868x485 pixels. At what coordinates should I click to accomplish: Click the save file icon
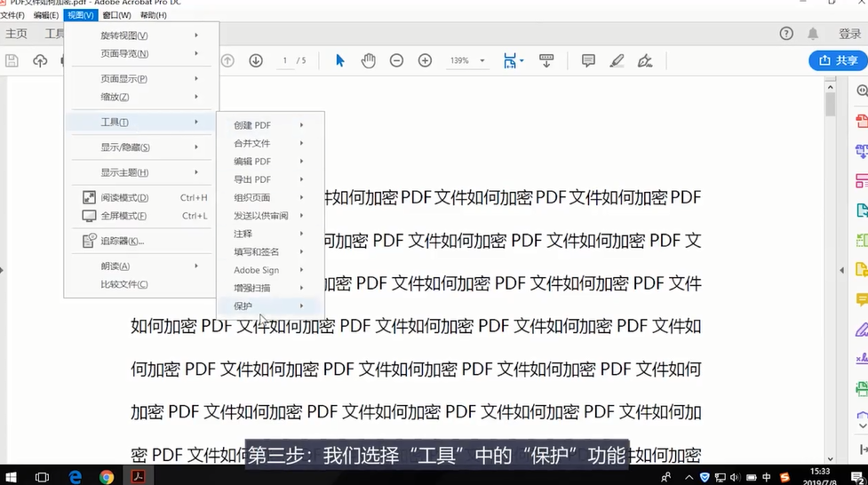[x=12, y=60]
